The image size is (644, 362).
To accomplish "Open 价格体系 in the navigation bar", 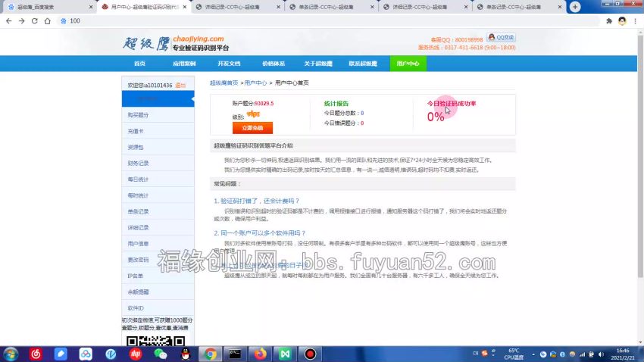I will [274, 64].
